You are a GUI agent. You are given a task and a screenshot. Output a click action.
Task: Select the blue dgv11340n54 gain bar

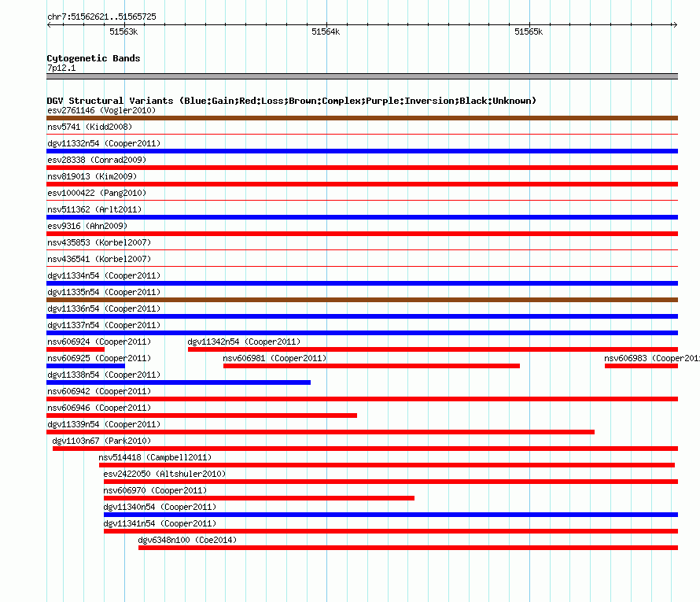pos(391,515)
